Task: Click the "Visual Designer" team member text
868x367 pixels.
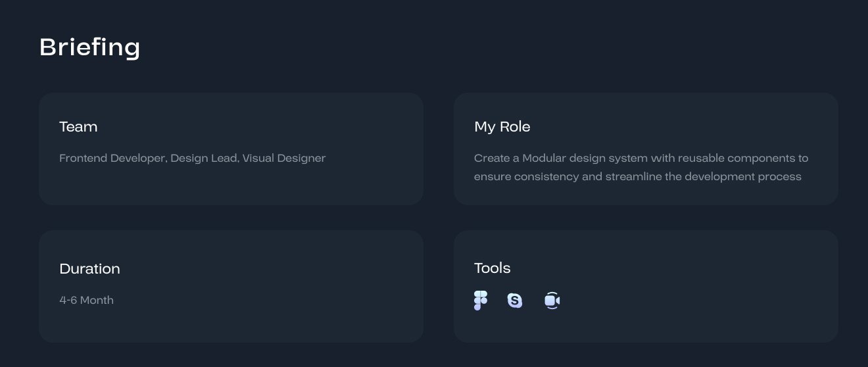Action: 284,159
